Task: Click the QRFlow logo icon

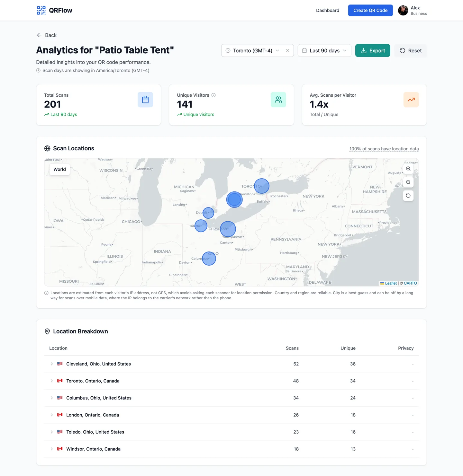Action: tap(41, 10)
